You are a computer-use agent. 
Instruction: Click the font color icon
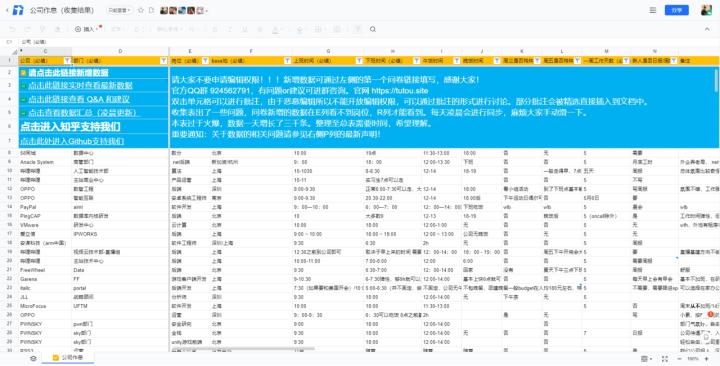tap(275, 29)
